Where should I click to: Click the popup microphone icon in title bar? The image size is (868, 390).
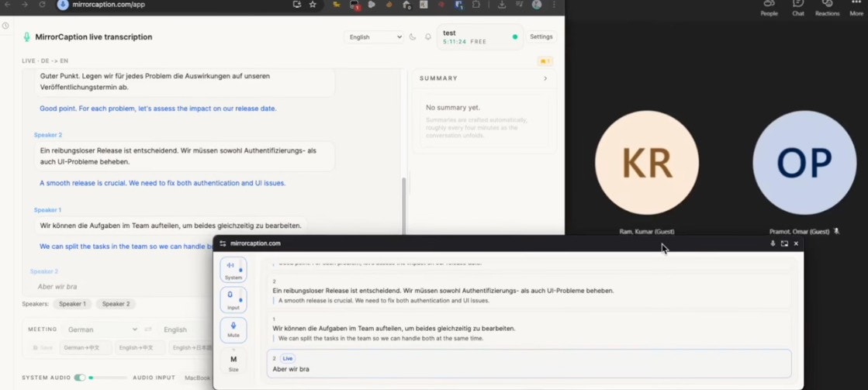pyautogui.click(x=773, y=243)
